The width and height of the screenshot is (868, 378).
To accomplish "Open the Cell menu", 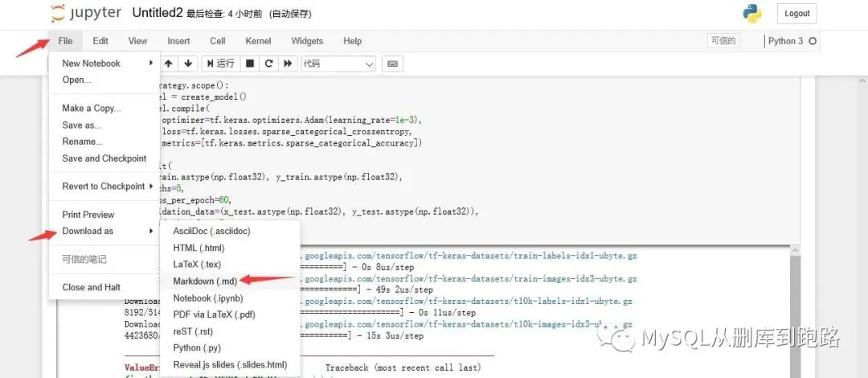I will (x=218, y=41).
